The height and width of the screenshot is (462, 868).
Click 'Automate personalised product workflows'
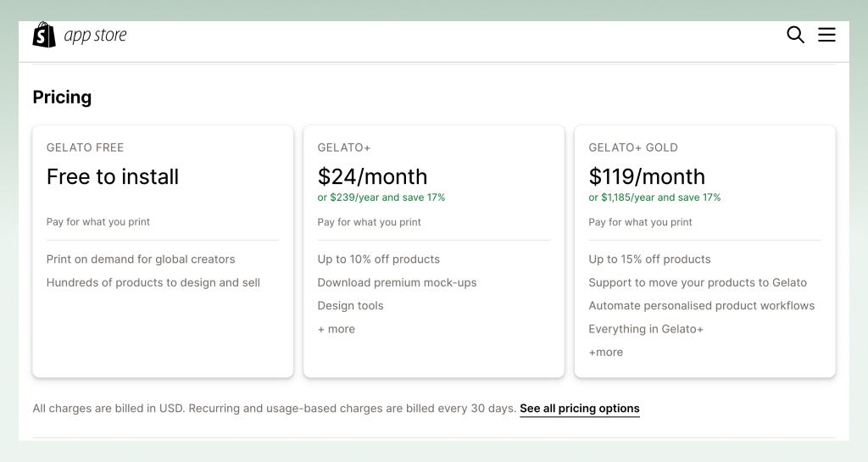click(x=701, y=305)
